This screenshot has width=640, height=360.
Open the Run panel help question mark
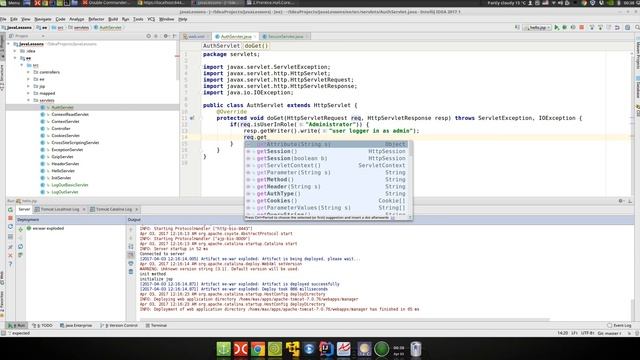tap(10, 264)
